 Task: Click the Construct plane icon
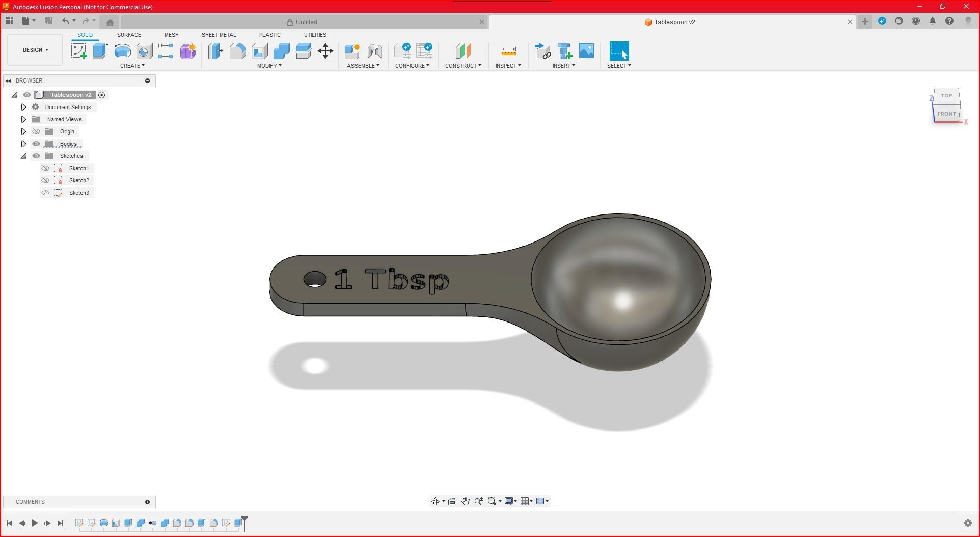[463, 51]
